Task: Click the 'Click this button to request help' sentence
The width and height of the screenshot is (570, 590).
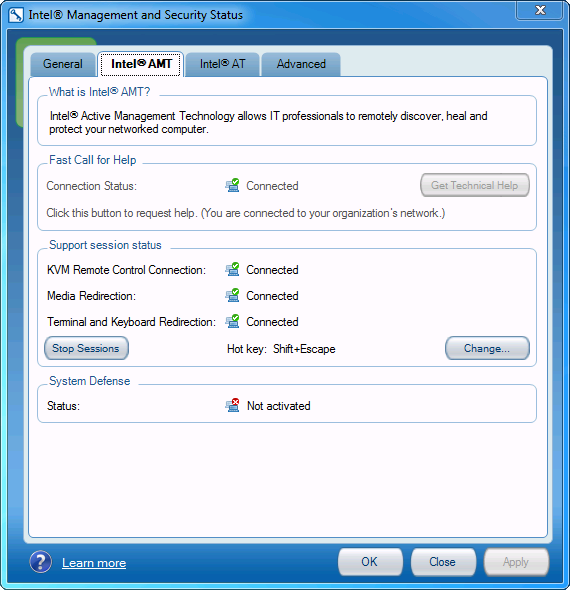Action: [x=246, y=213]
